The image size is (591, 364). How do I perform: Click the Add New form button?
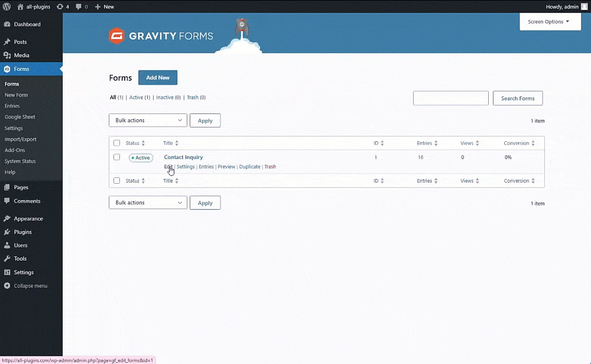pyautogui.click(x=158, y=77)
